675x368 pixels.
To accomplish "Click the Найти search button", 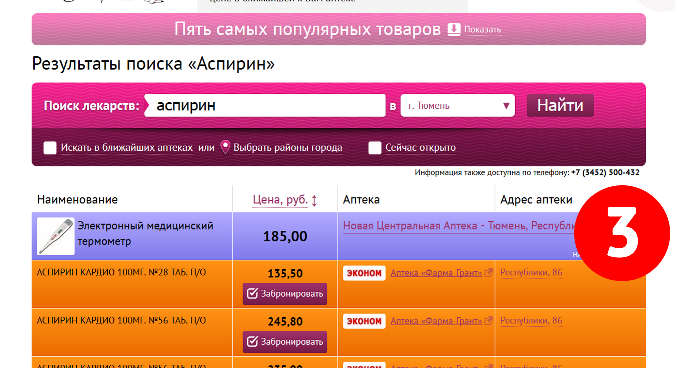I will click(560, 105).
